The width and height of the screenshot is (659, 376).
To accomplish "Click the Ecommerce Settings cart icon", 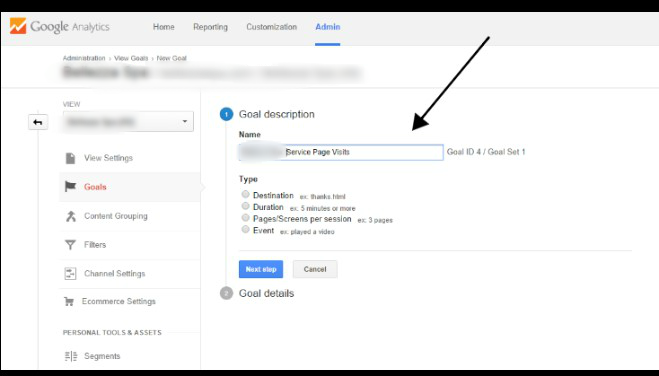I will click(x=69, y=301).
